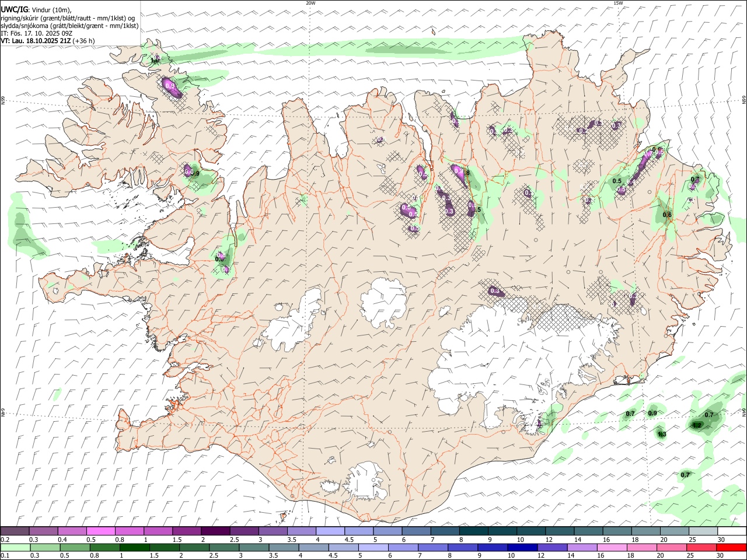The width and height of the screenshot is (747, 560).
Task: Select the 12 purple swatch on rain scale
Action: tap(552, 548)
